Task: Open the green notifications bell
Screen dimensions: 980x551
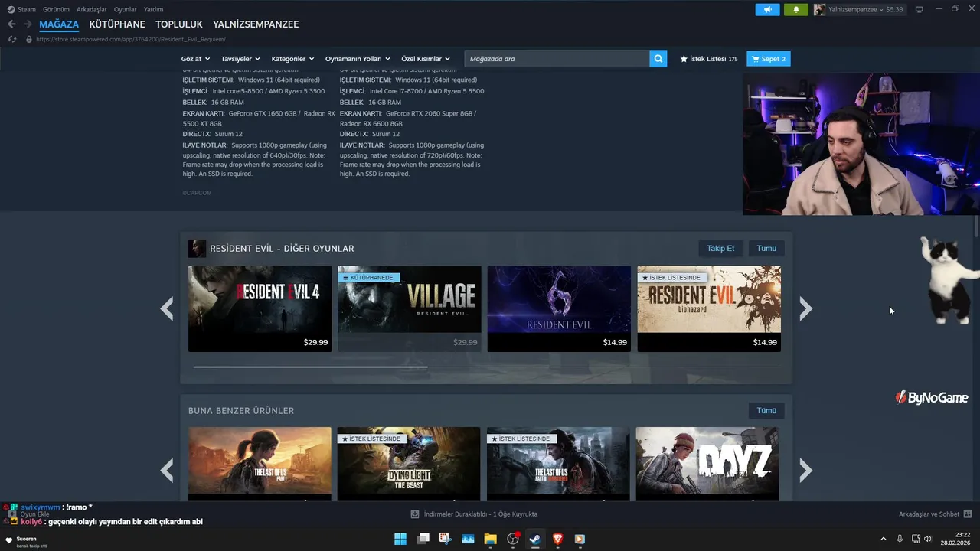Action: click(x=796, y=10)
